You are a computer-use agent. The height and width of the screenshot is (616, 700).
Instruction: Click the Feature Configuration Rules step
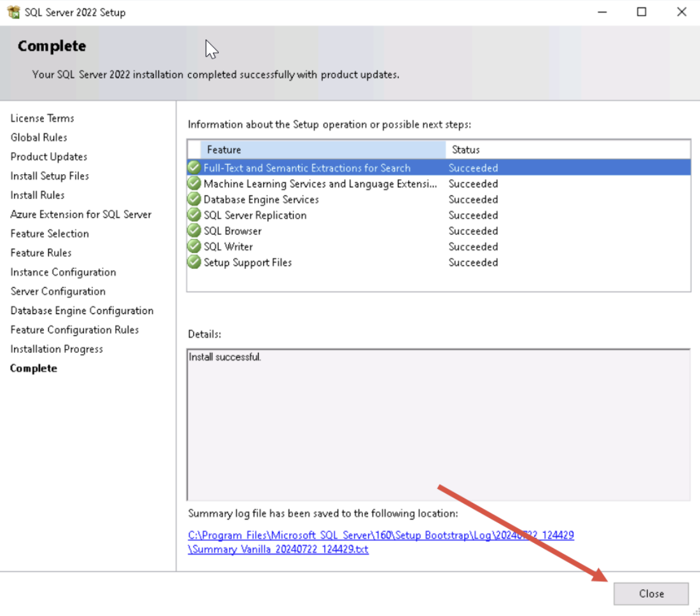click(74, 329)
